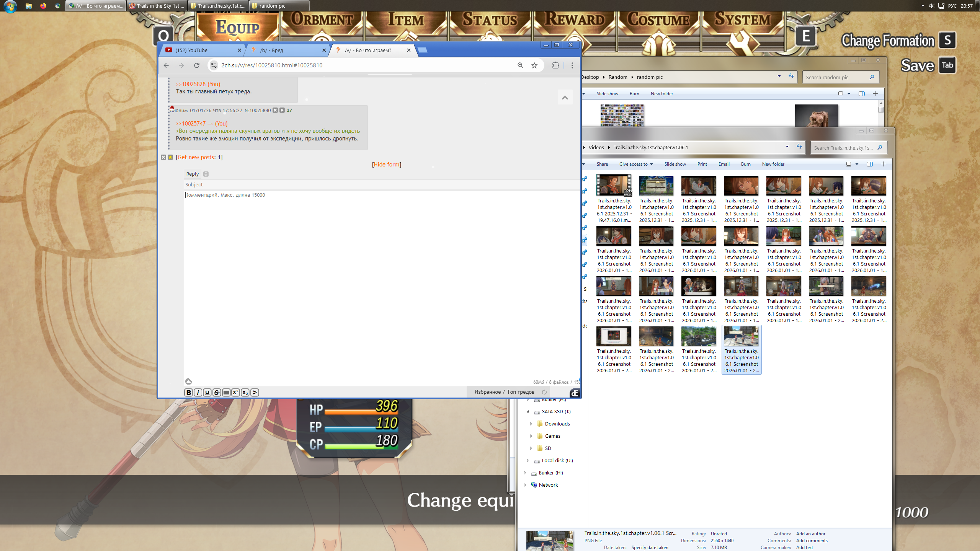Insert quote marker button
Image resolution: width=980 pixels, height=551 pixels.
[255, 392]
